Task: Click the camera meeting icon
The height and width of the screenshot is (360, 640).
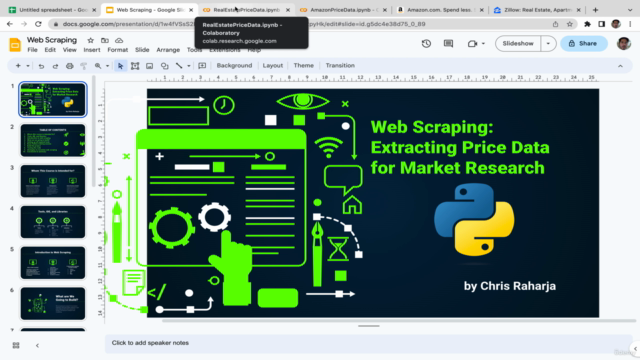Action: tap(472, 43)
